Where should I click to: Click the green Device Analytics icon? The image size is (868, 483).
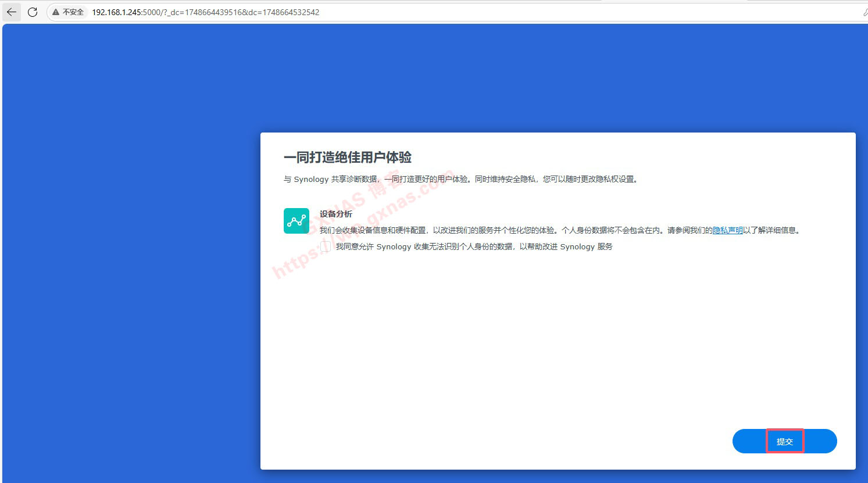click(x=297, y=221)
